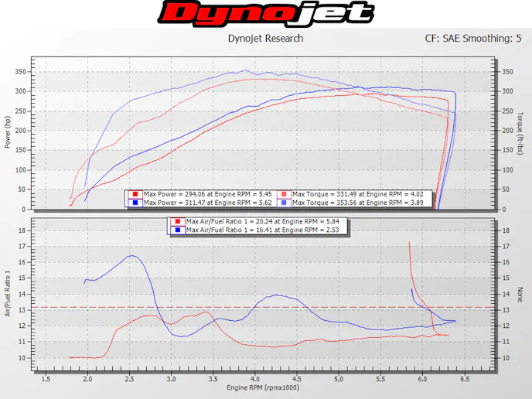Click the red Max Air/Fuel Ratio 20.24 swatch
The width and height of the screenshot is (532, 399).
pyautogui.click(x=178, y=222)
